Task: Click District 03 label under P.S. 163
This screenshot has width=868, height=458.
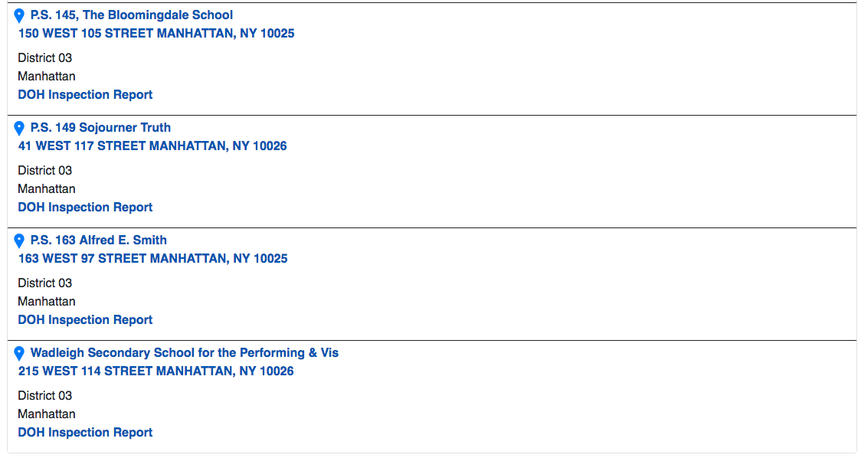Action: (x=45, y=283)
